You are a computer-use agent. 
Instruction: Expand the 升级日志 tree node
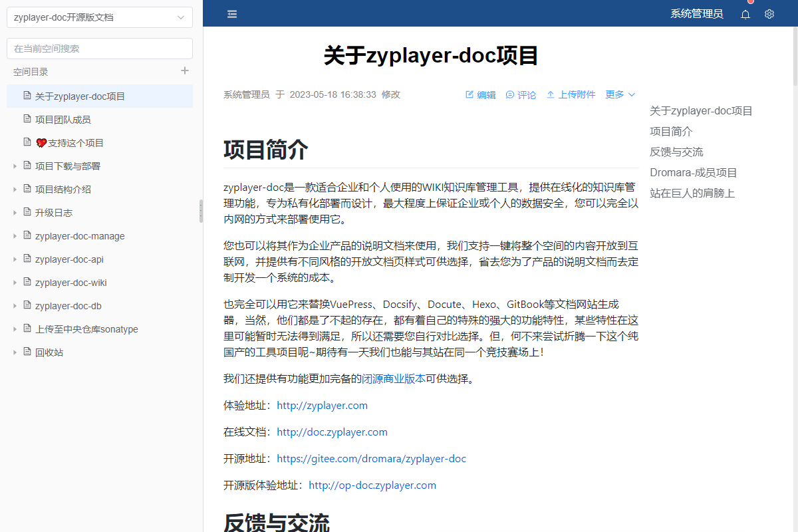pyautogui.click(x=15, y=213)
